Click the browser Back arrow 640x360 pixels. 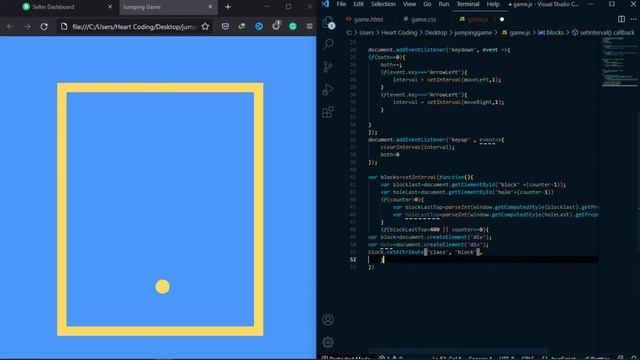[x=10, y=27]
